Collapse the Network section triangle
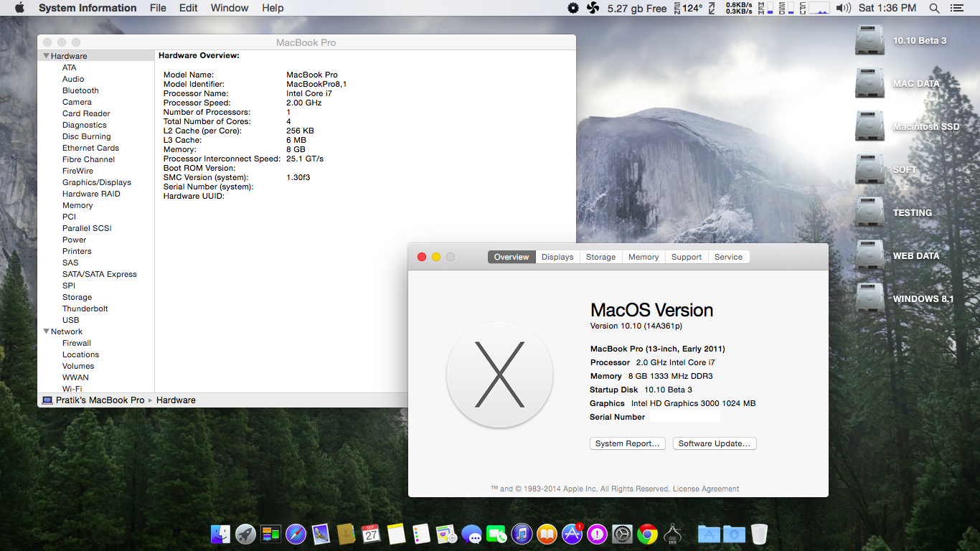This screenshot has height=551, width=980. pos(47,331)
